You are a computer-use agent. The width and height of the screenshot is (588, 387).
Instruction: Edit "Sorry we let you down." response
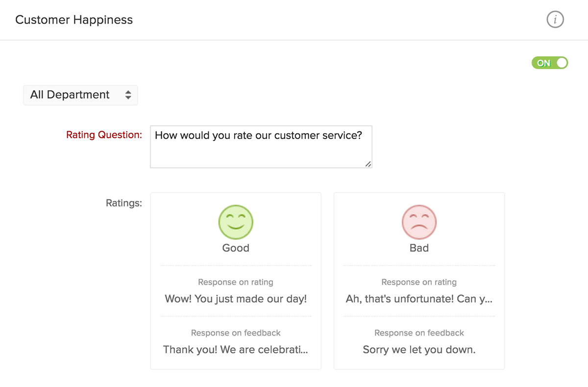click(419, 350)
